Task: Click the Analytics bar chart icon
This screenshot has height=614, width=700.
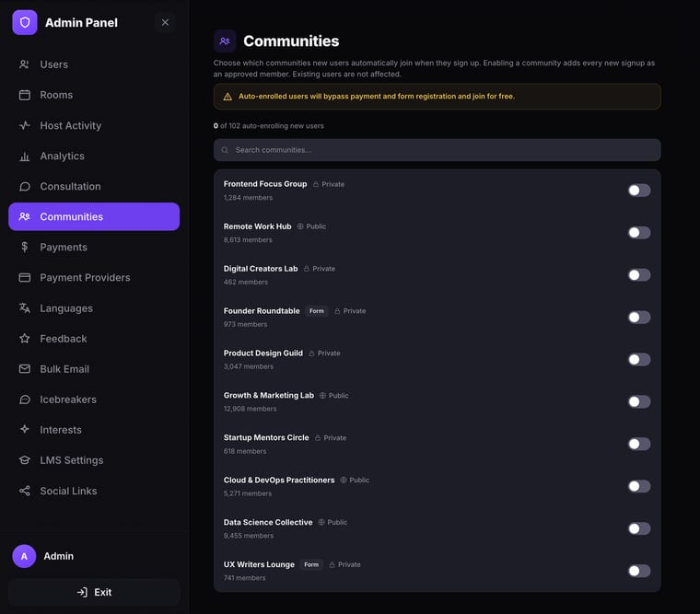Action: pos(25,156)
